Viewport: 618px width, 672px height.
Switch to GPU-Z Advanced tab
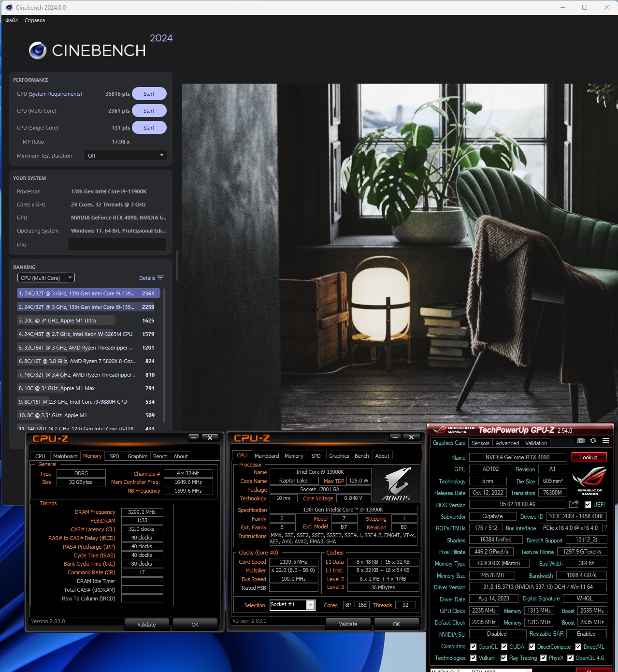[507, 443]
